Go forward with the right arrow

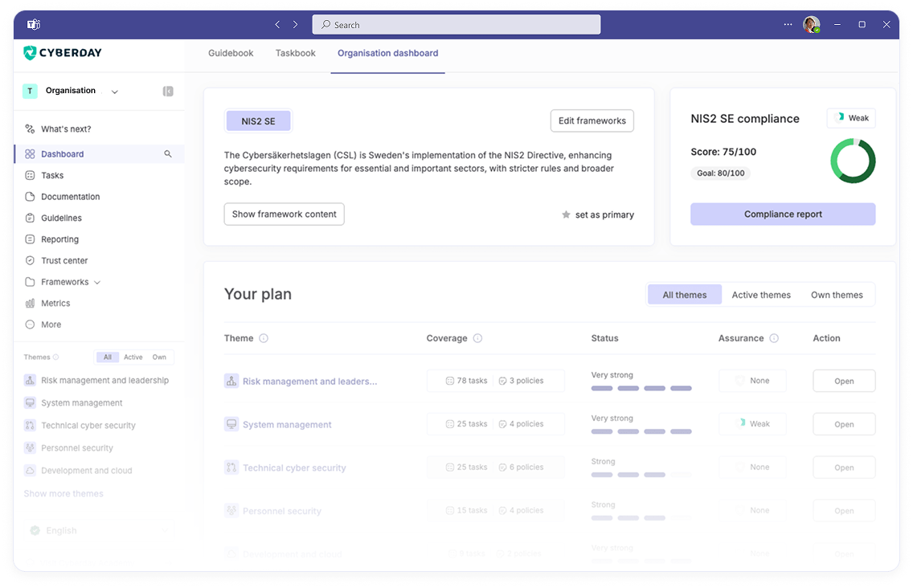point(295,24)
